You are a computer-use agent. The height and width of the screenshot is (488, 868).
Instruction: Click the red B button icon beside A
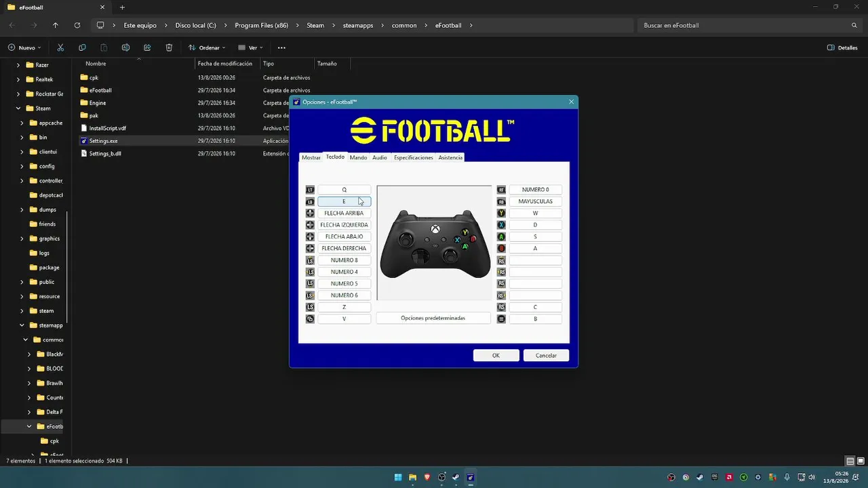coord(501,249)
